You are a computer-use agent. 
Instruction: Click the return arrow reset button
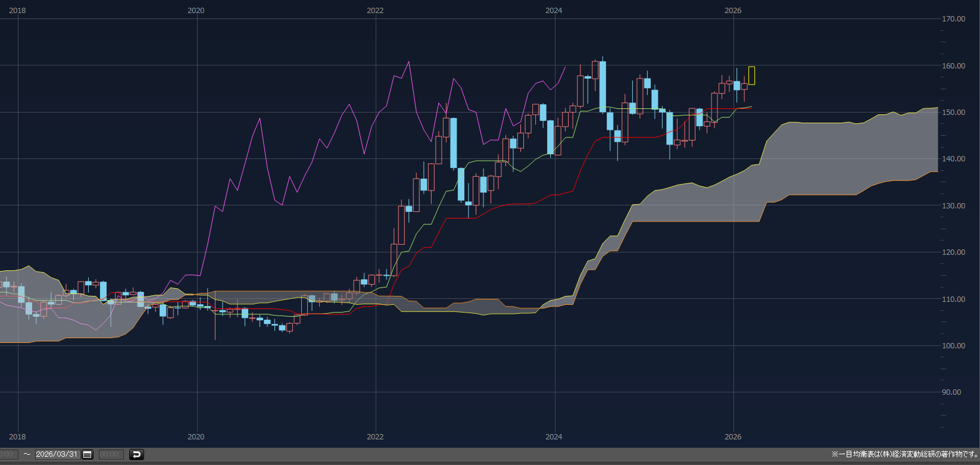pos(136,454)
